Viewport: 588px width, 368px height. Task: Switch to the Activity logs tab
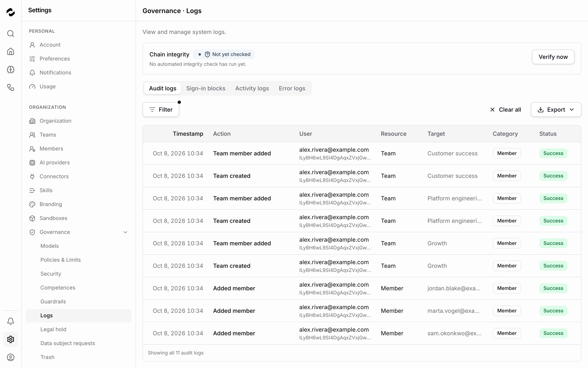click(252, 88)
